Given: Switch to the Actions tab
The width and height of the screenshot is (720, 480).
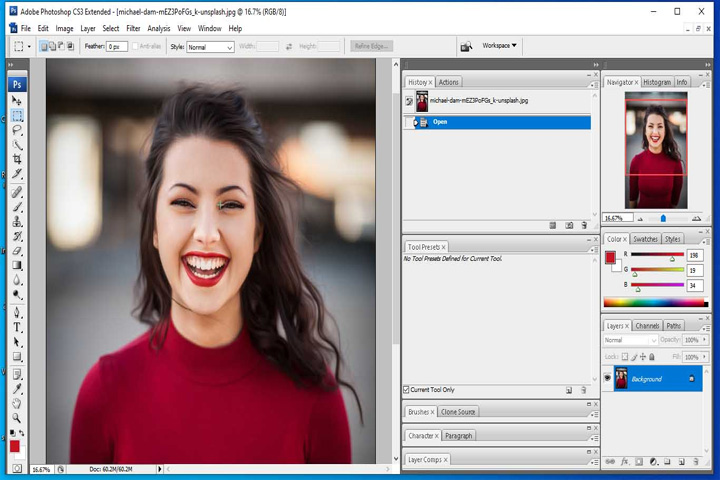Looking at the screenshot, I should (x=449, y=82).
